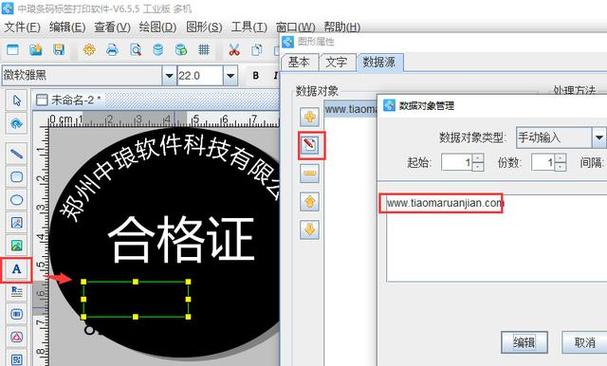Click the 起始 number input field

click(457, 162)
